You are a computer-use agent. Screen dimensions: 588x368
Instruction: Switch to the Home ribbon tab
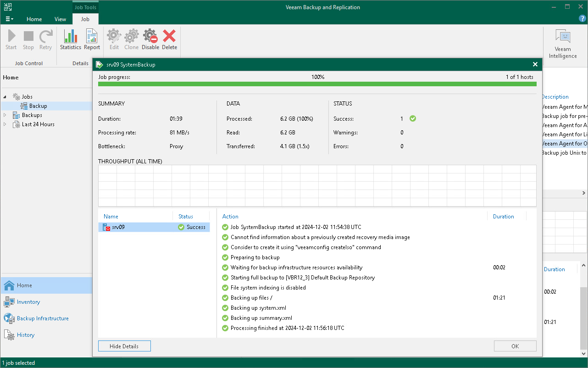(x=34, y=19)
